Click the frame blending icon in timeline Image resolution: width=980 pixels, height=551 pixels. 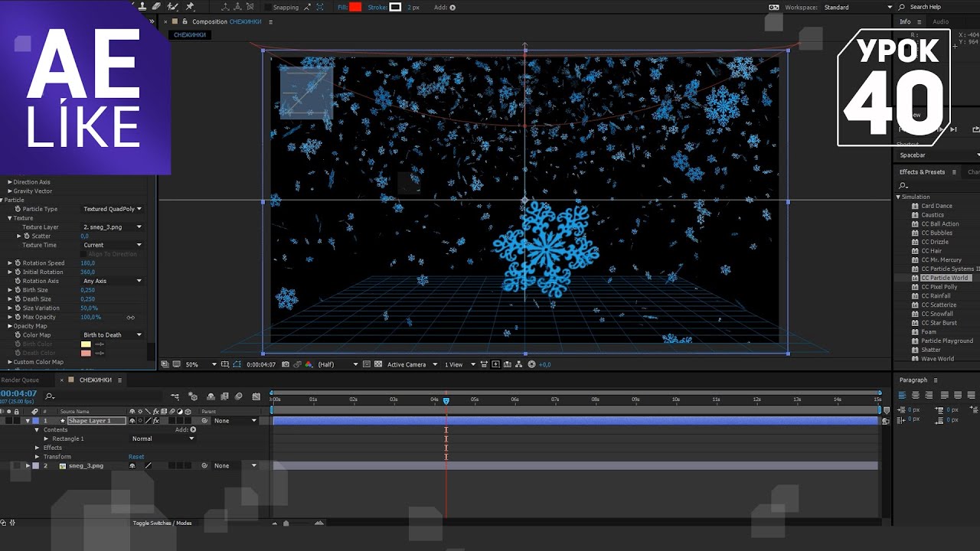224,396
